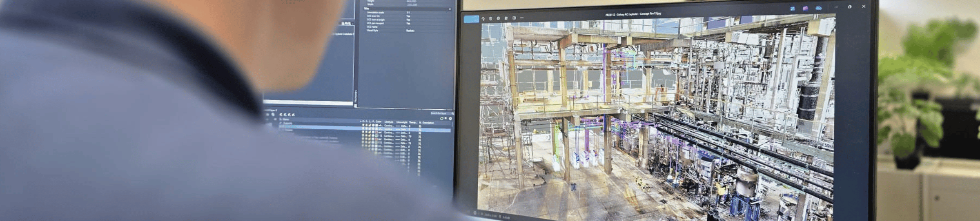Click the blue Edit button in Photos toolbar
This screenshot has height=221, width=980.
pyautogui.click(x=471, y=19)
